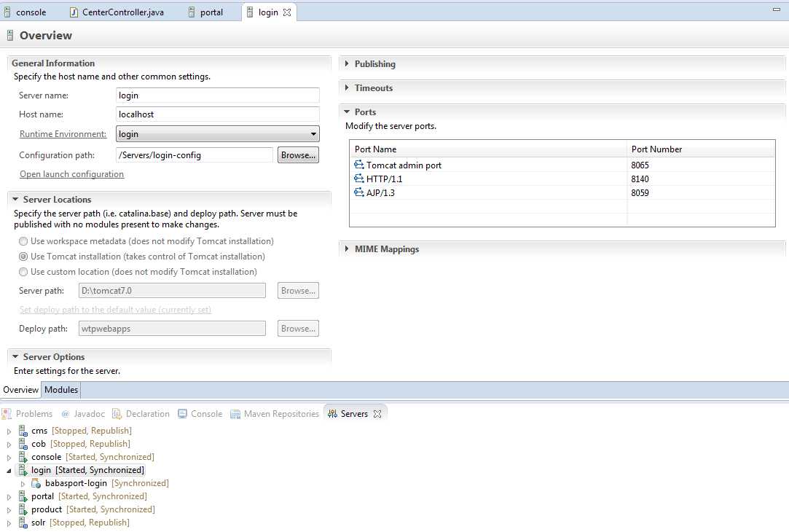Click the CenterController.java file icon
Screen dimensions: 789x532
coord(74,12)
